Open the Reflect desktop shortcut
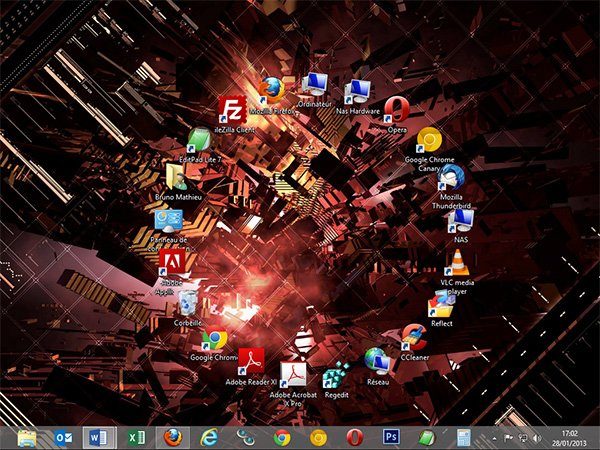The height and width of the screenshot is (450, 600). 441,303
